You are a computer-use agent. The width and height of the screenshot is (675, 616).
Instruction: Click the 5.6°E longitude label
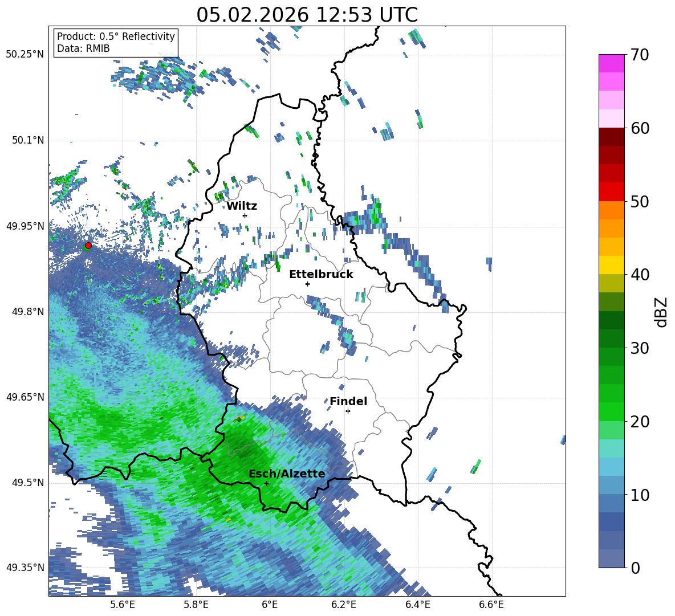[123, 605]
